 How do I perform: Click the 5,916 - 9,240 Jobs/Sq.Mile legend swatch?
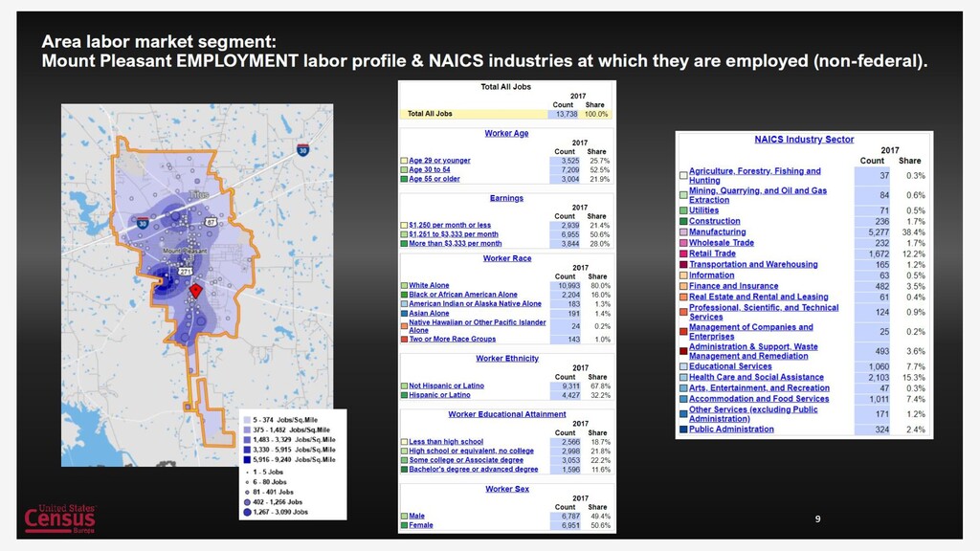tap(247, 460)
